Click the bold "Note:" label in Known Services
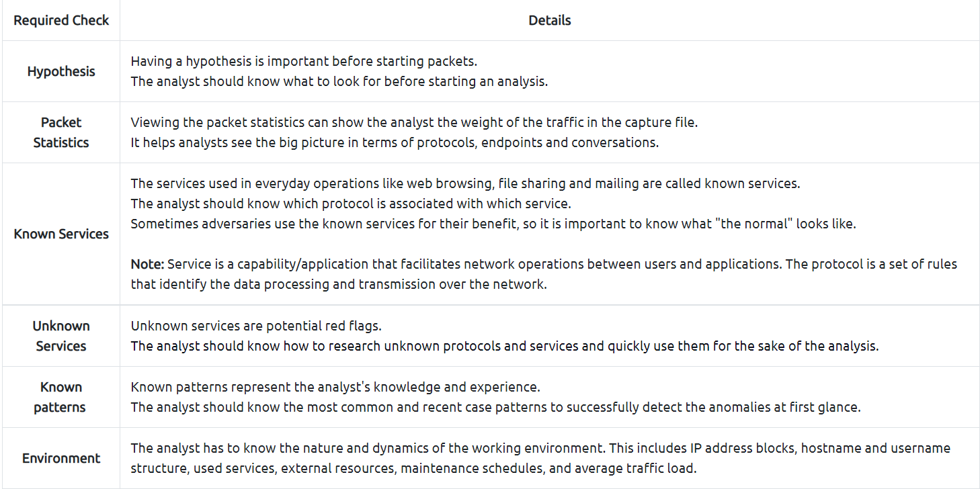 pyautogui.click(x=147, y=264)
